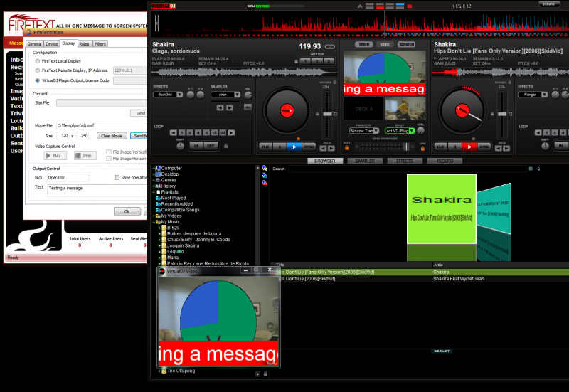Switch to the Rules tab in Preferences
Viewport: 569px width, 392px height.
click(85, 43)
